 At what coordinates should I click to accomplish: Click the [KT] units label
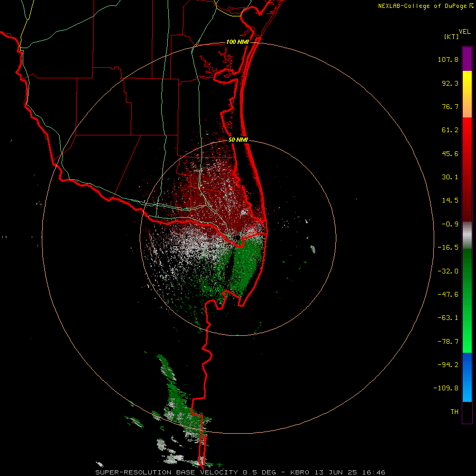point(452,36)
